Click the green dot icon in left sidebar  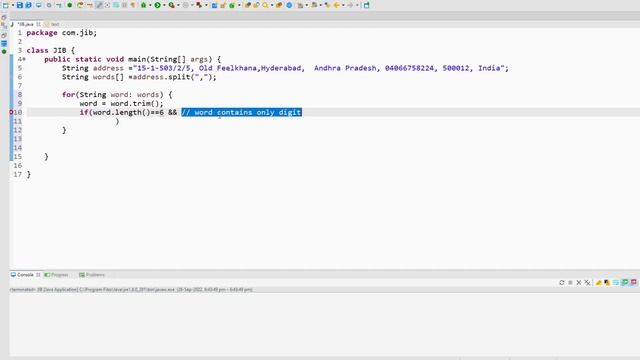pos(4,52)
